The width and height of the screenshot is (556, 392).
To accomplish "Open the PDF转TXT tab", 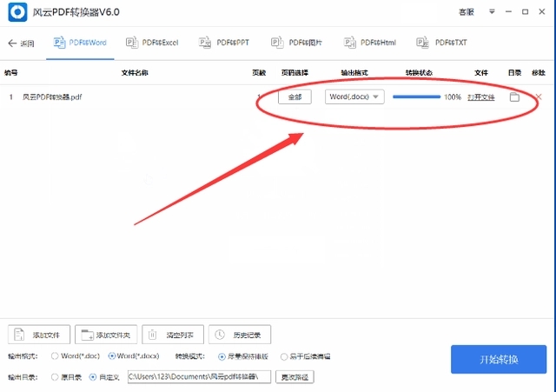I will pos(443,43).
